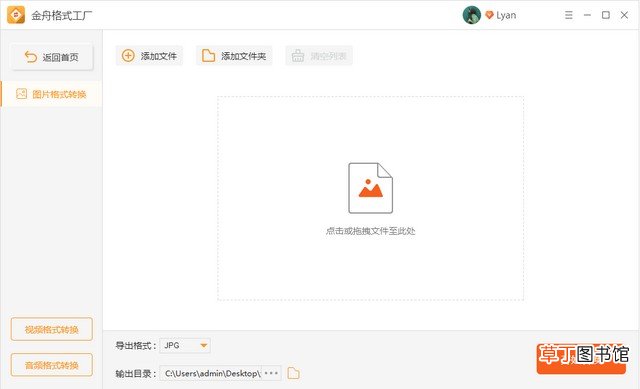The height and width of the screenshot is (389, 640).
Task: Go back with the 返回首页 button
Action: 52,57
